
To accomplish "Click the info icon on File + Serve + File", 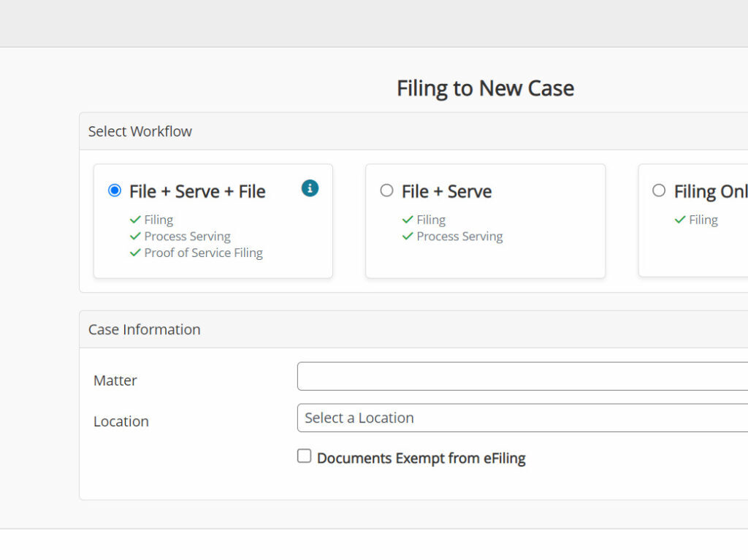I will pyautogui.click(x=310, y=188).
